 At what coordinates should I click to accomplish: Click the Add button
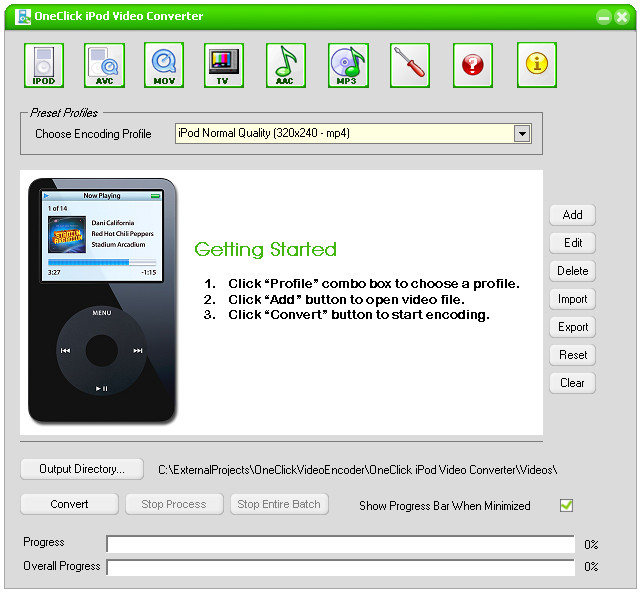[x=572, y=215]
